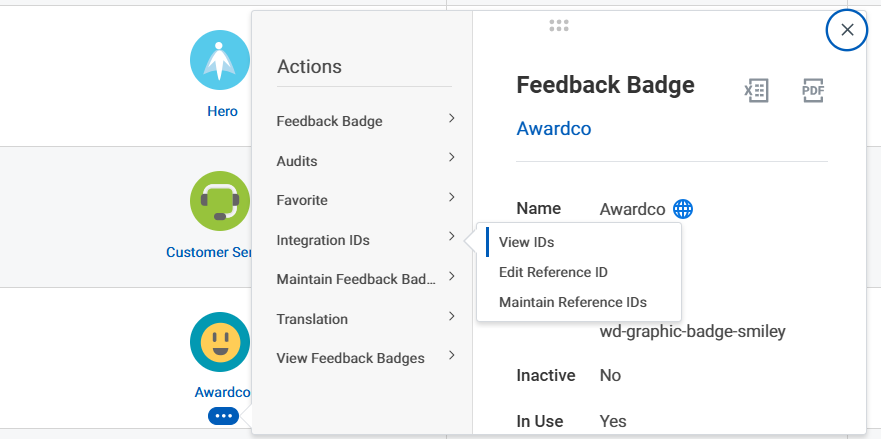This screenshot has width=881, height=439.
Task: Open the Awardco link under Feedback Badge
Action: 554,129
